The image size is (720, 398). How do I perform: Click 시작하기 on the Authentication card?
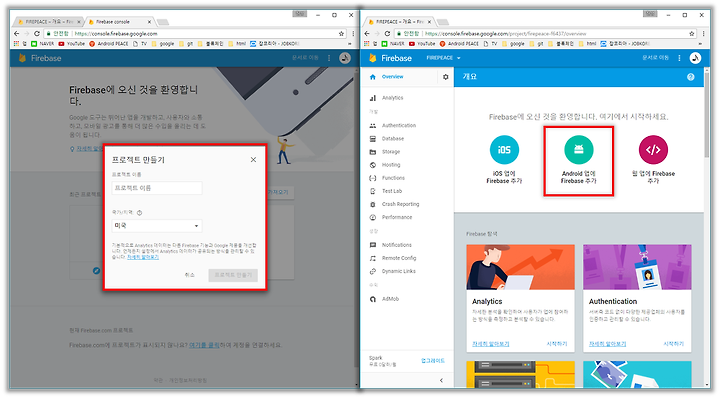(x=674, y=344)
